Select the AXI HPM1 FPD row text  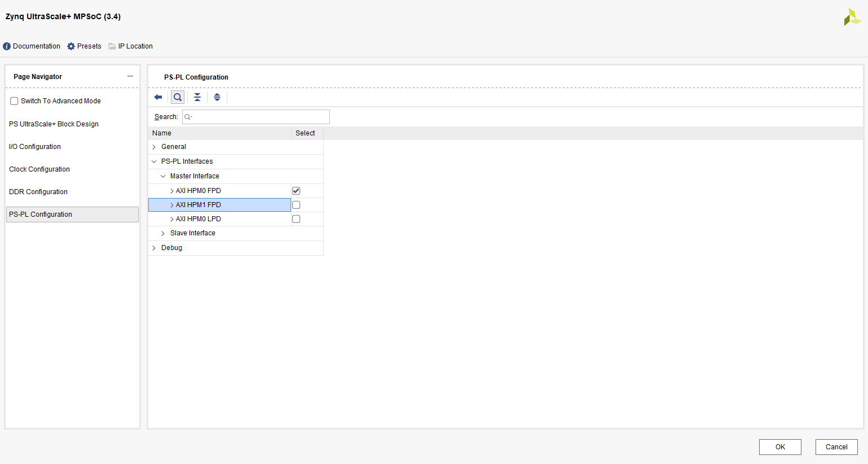click(x=199, y=205)
